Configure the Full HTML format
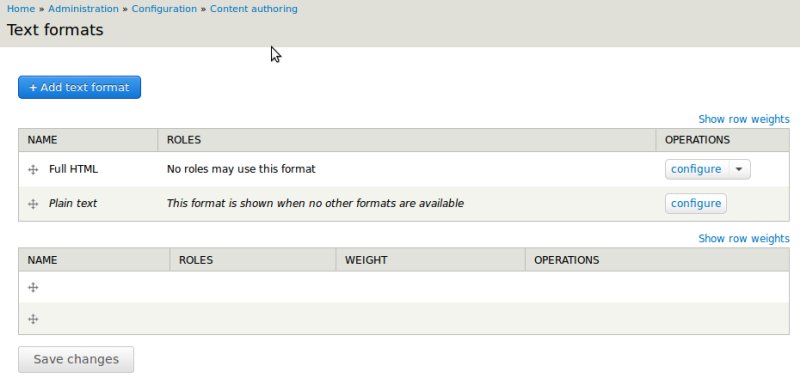 pos(696,169)
